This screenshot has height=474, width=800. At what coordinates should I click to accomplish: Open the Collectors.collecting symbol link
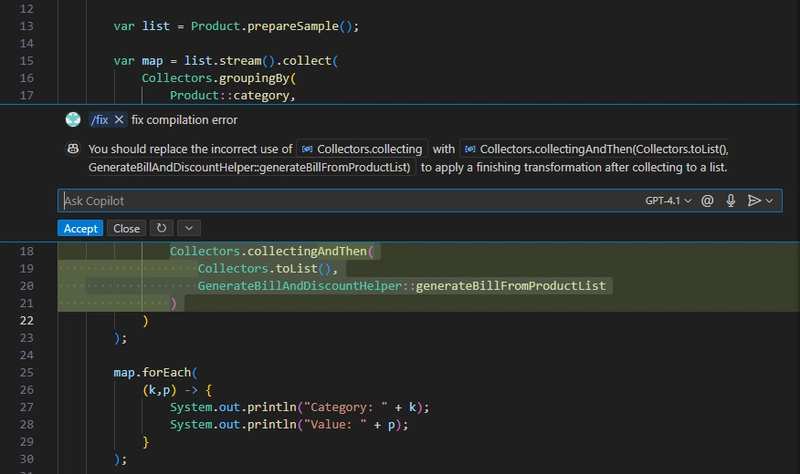pyautogui.click(x=362, y=149)
